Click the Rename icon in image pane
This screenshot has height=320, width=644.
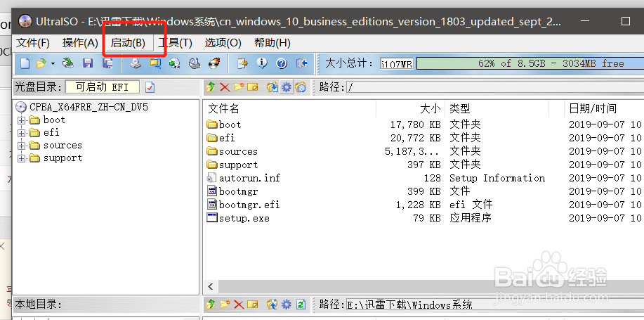253,87
